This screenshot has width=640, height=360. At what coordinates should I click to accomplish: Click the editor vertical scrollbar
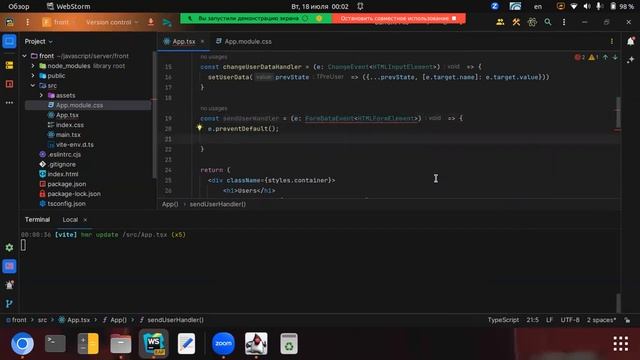click(618, 112)
